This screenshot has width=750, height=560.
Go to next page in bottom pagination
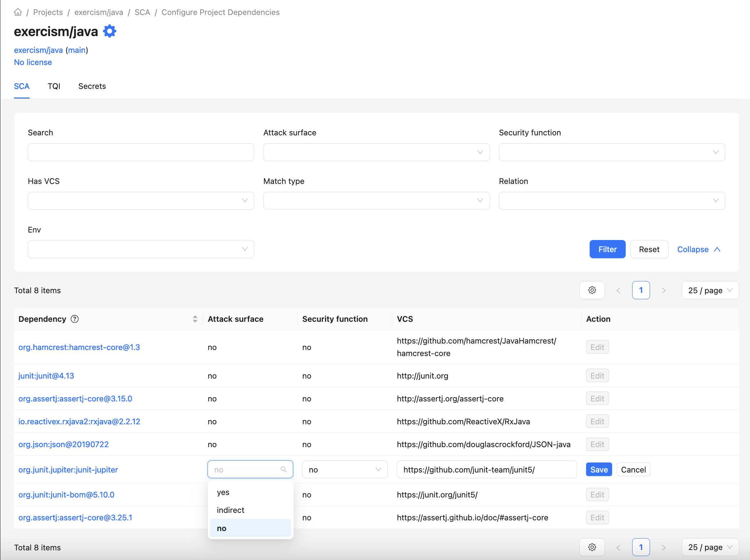[x=664, y=547]
